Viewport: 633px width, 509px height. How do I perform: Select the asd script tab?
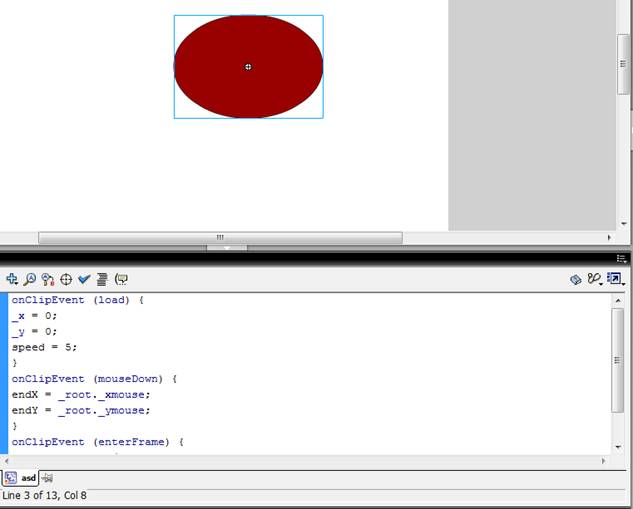point(21,478)
